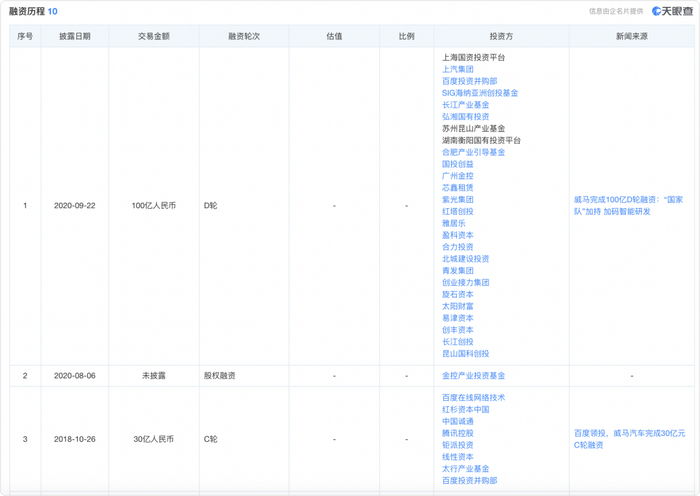Open 百度在线网络技术 investor link
Screen dimensions: 700x496
(x=474, y=397)
